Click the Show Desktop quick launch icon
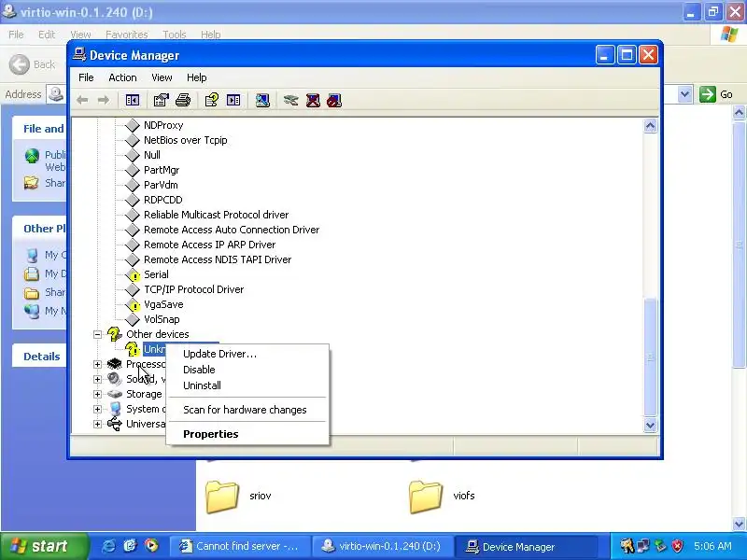Image resolution: width=747 pixels, height=560 pixels. point(130,546)
